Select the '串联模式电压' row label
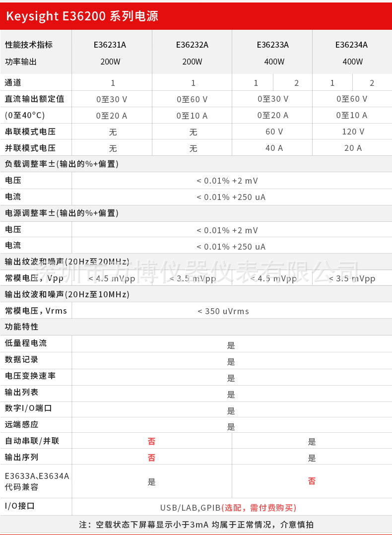Image resolution: width=392 pixels, height=535 pixels. (x=30, y=132)
